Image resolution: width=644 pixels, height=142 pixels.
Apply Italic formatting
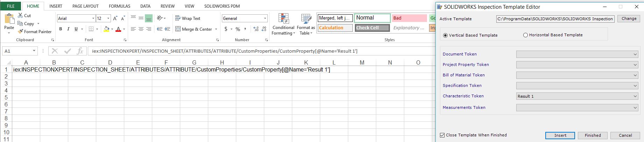click(68, 29)
